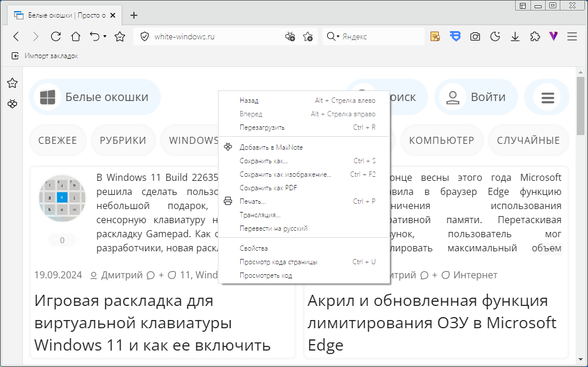The width and height of the screenshot is (588, 367).
Task: Click the blue shield toolbar icon
Action: [455, 36]
